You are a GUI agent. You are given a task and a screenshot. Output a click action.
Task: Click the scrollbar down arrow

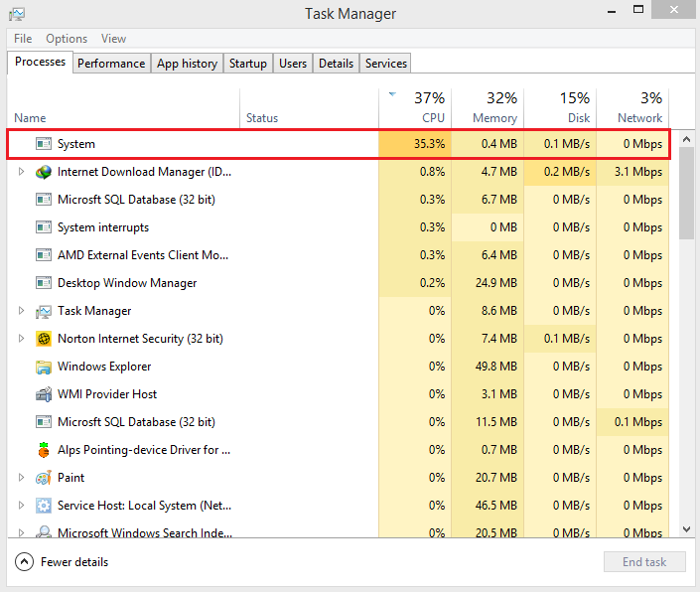687,529
